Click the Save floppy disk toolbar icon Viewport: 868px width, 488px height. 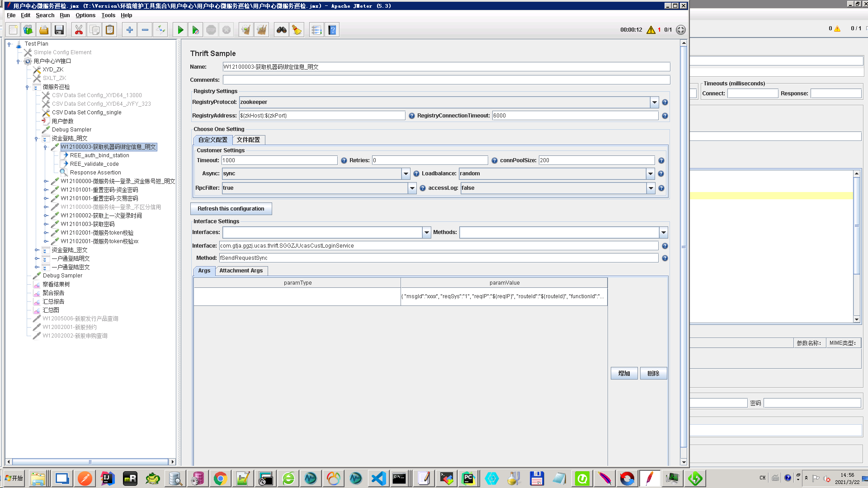59,30
